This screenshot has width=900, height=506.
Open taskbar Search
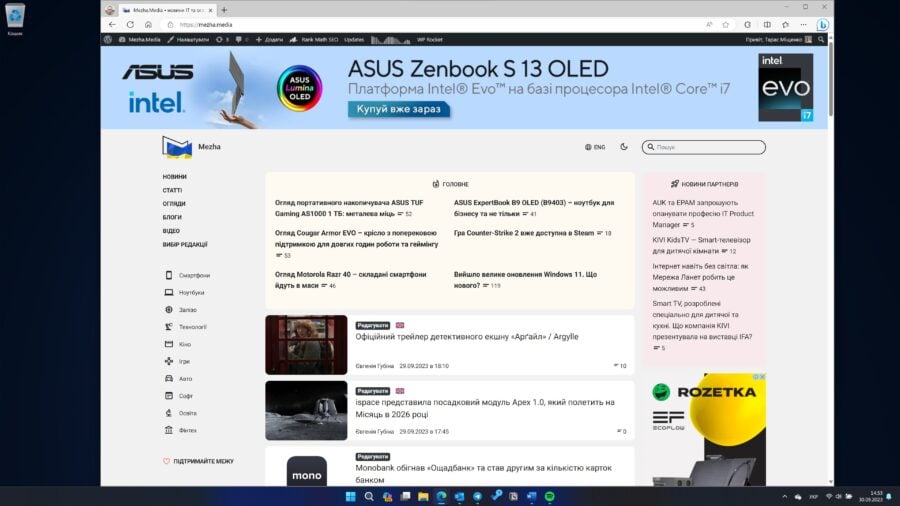(x=368, y=497)
